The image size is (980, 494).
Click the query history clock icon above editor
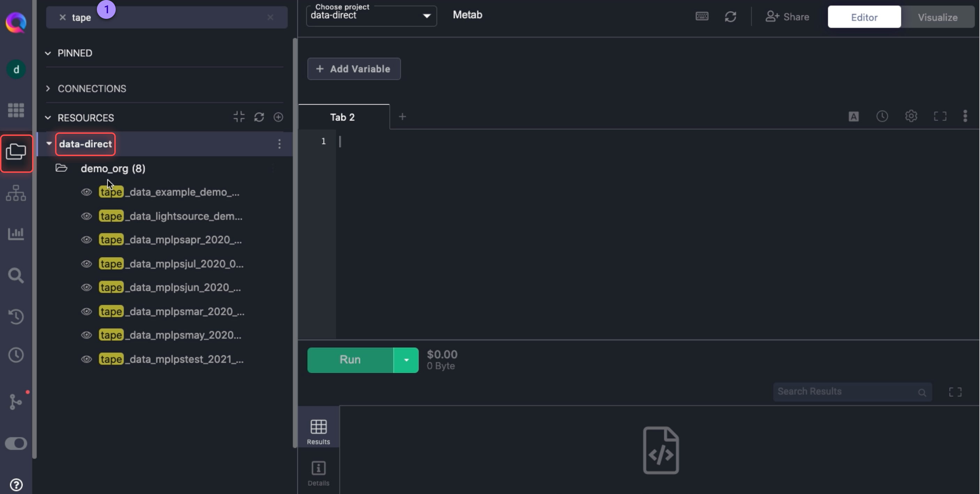[882, 116]
